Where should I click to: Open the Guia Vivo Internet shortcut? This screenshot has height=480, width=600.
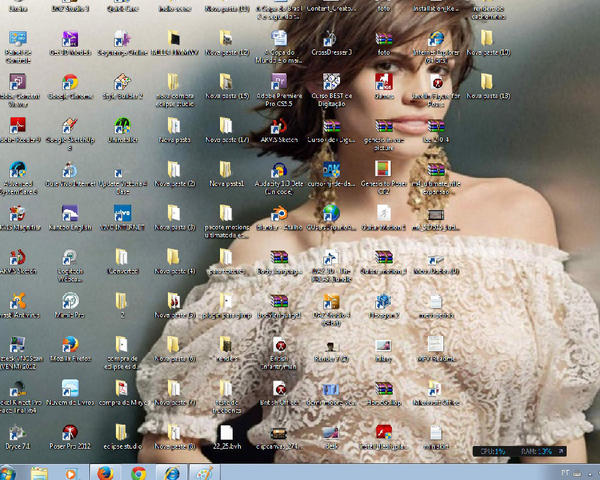(x=70, y=174)
